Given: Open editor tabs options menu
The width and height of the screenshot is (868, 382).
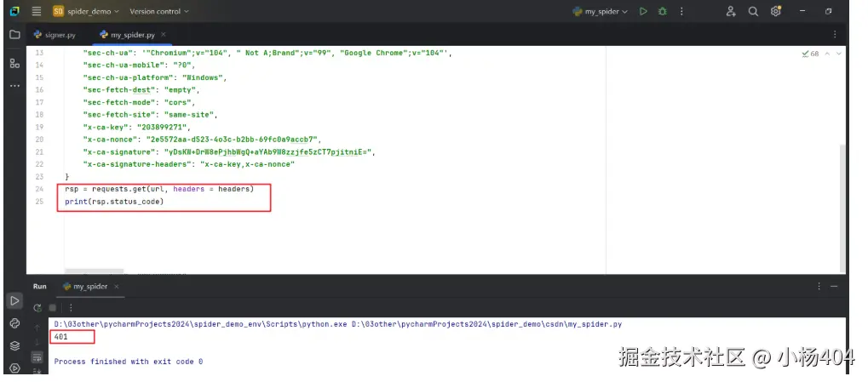Looking at the screenshot, I should click(x=835, y=34).
